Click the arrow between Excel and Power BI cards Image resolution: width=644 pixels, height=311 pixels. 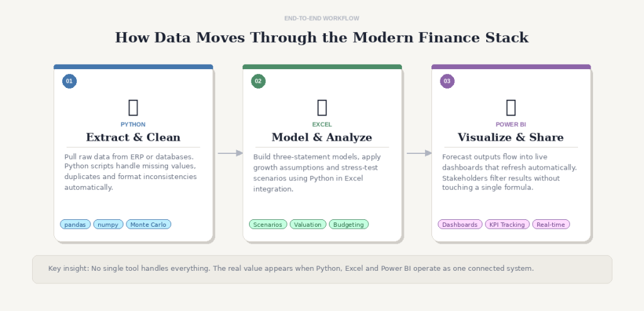[x=419, y=153]
